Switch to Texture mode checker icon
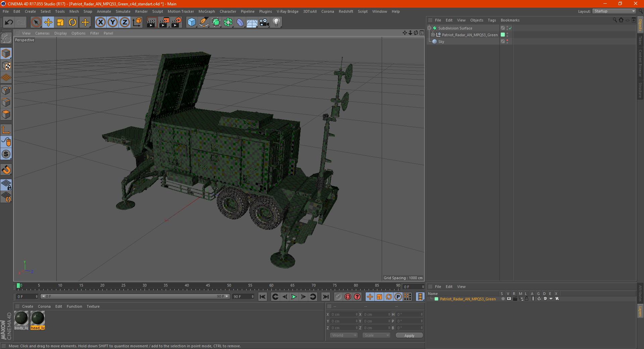Viewport: 644px width, 349px height. [6, 66]
